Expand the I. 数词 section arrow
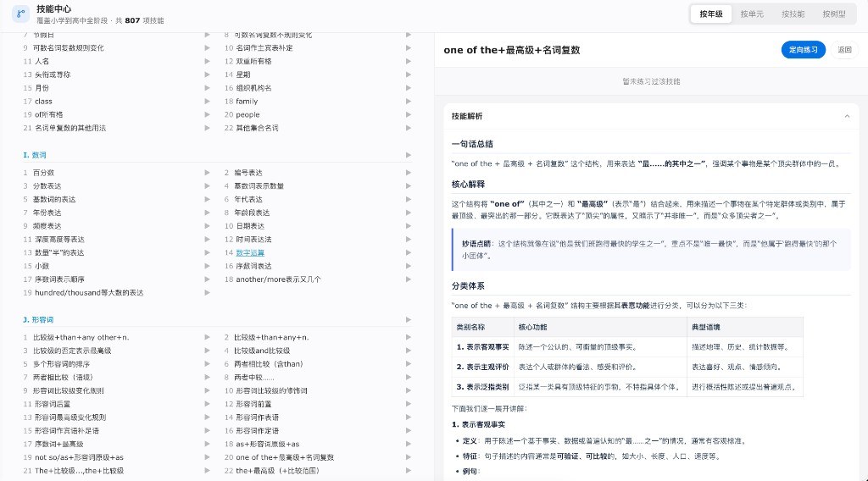Image resolution: width=868 pixels, height=481 pixels. pos(409,155)
